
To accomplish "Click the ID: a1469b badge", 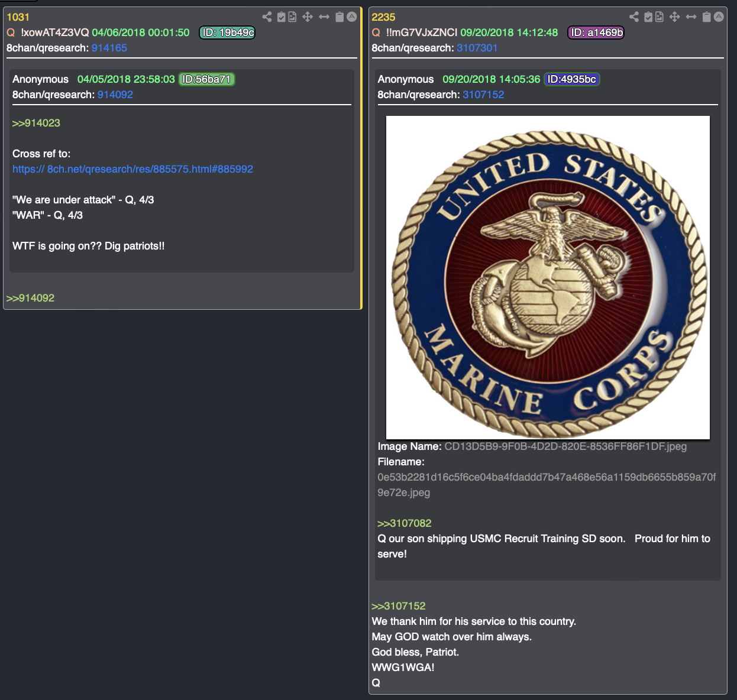I will [x=596, y=33].
